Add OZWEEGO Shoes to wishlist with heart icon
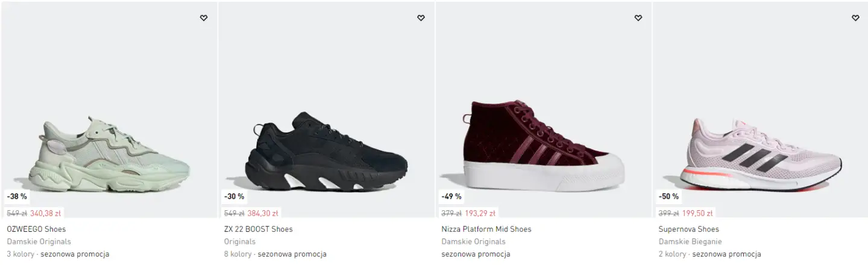The width and height of the screenshot is (868, 265). click(x=204, y=18)
